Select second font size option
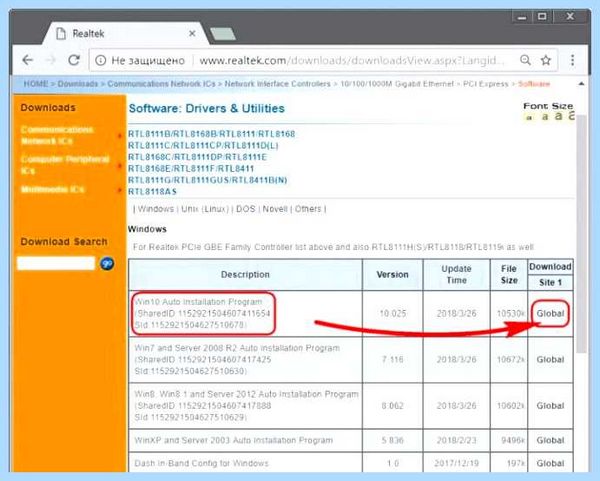 [x=545, y=117]
